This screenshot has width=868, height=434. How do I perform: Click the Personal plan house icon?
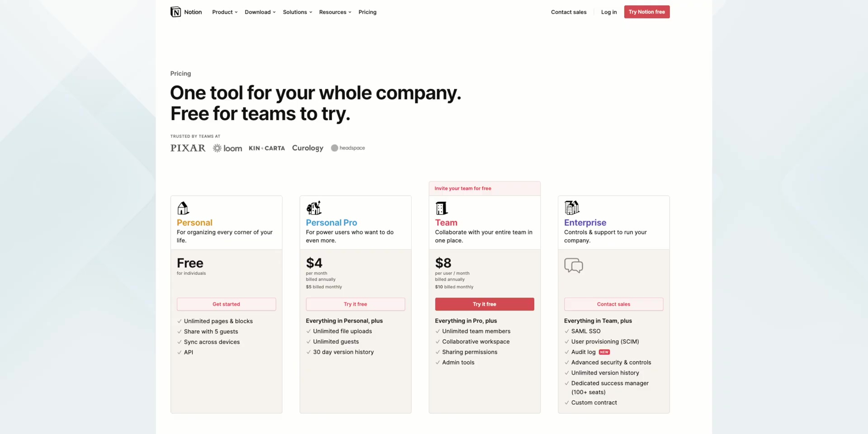(183, 208)
